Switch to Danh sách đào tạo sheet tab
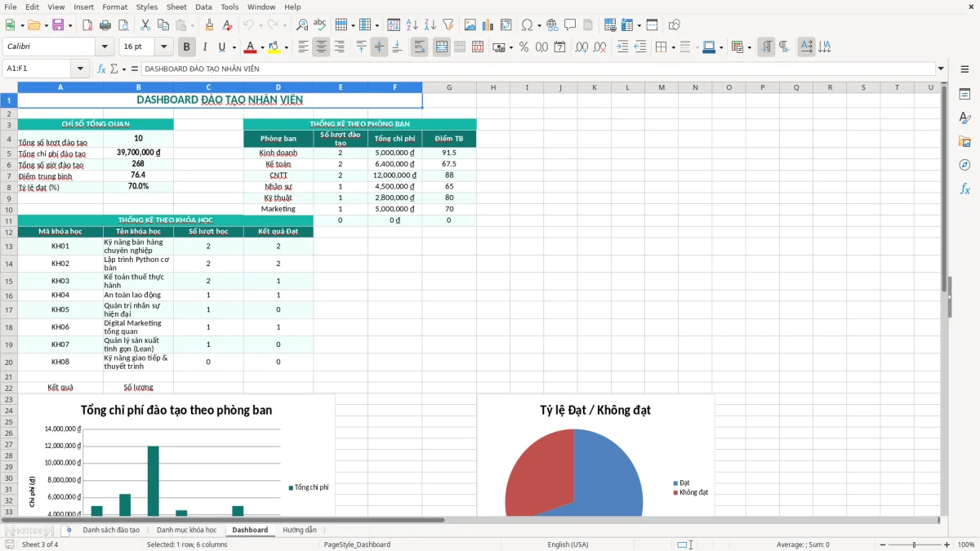Screen dimensions: 980x551 tap(111, 530)
